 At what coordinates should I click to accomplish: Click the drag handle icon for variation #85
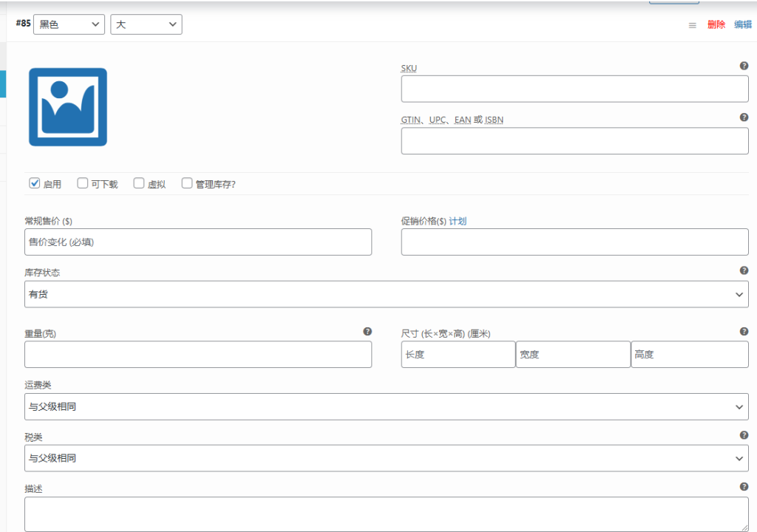coord(692,24)
